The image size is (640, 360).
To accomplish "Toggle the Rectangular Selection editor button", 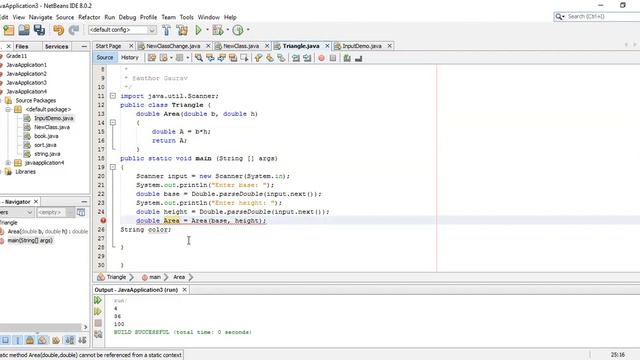I will (x=244, y=58).
